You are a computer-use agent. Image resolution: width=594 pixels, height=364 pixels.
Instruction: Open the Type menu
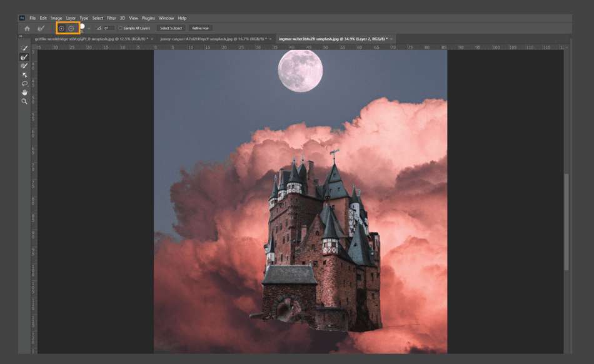point(84,18)
